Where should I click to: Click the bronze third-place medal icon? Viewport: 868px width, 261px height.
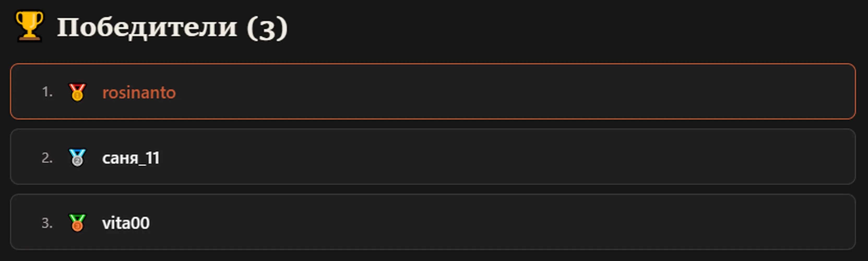[77, 223]
